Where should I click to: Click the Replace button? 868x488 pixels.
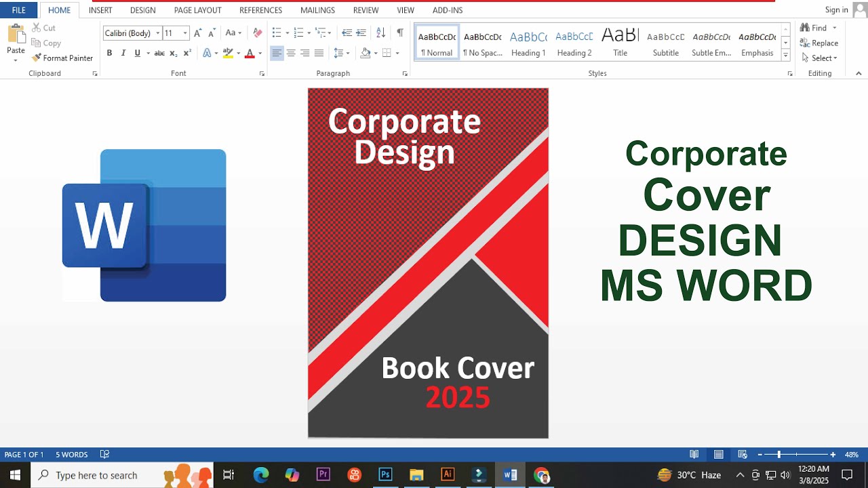pos(819,43)
